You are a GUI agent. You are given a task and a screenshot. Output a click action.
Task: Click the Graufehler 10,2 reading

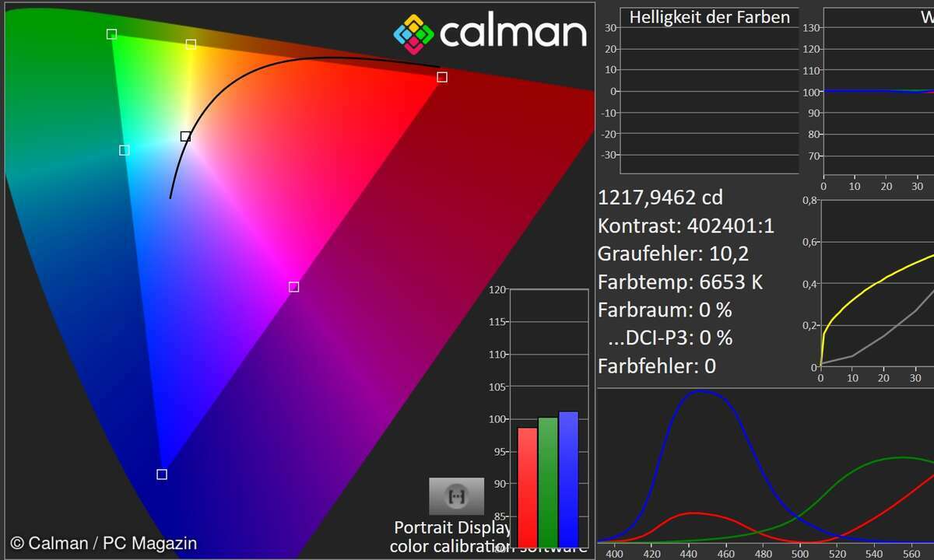[x=673, y=254]
